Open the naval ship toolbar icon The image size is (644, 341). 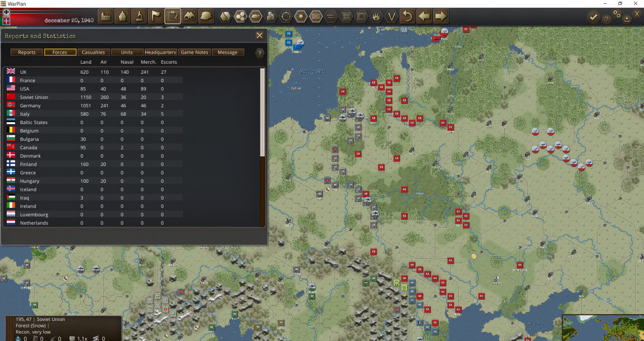tap(122, 17)
